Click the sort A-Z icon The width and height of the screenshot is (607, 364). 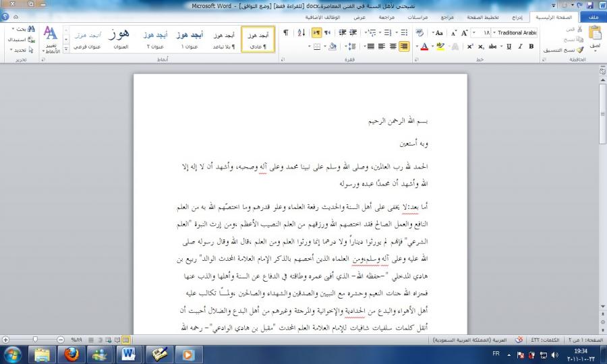tap(301, 32)
